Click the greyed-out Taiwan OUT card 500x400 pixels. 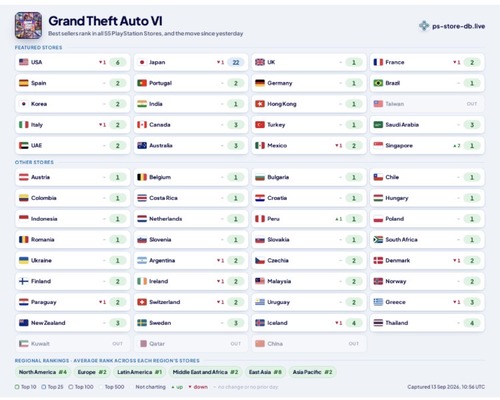click(427, 104)
